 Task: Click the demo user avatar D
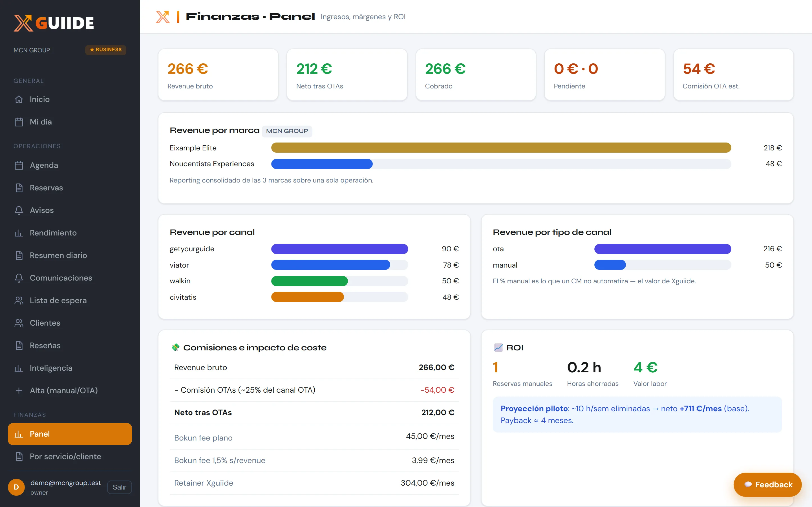click(x=16, y=487)
